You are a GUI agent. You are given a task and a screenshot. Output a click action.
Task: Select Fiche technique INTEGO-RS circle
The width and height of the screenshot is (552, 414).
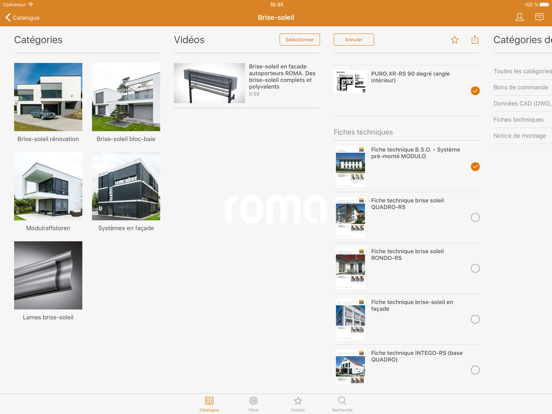[x=475, y=370]
